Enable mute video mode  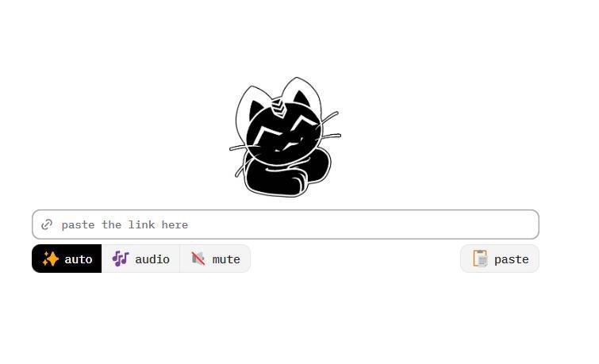click(x=215, y=259)
